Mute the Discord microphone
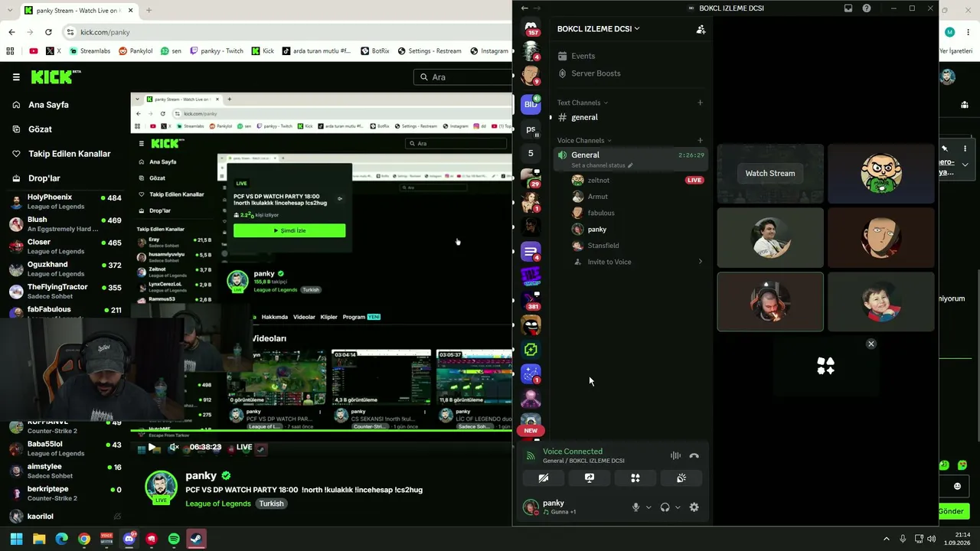 pyautogui.click(x=635, y=507)
